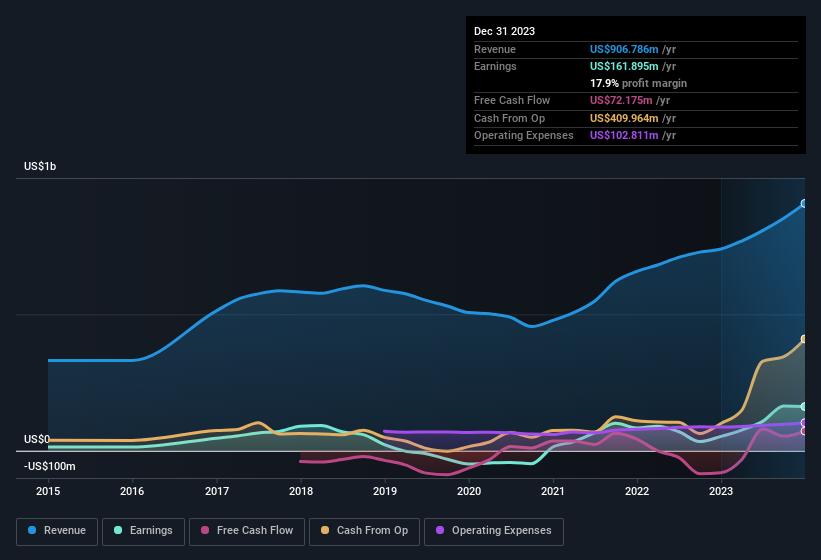Click the 2016 x-axis label
821x560 pixels.
click(x=132, y=491)
